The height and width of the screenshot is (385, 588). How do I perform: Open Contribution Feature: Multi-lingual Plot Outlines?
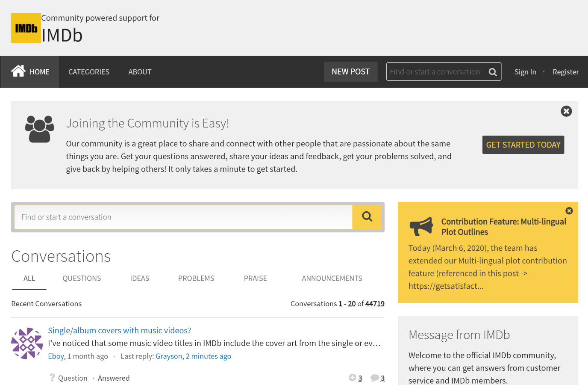[504, 227]
